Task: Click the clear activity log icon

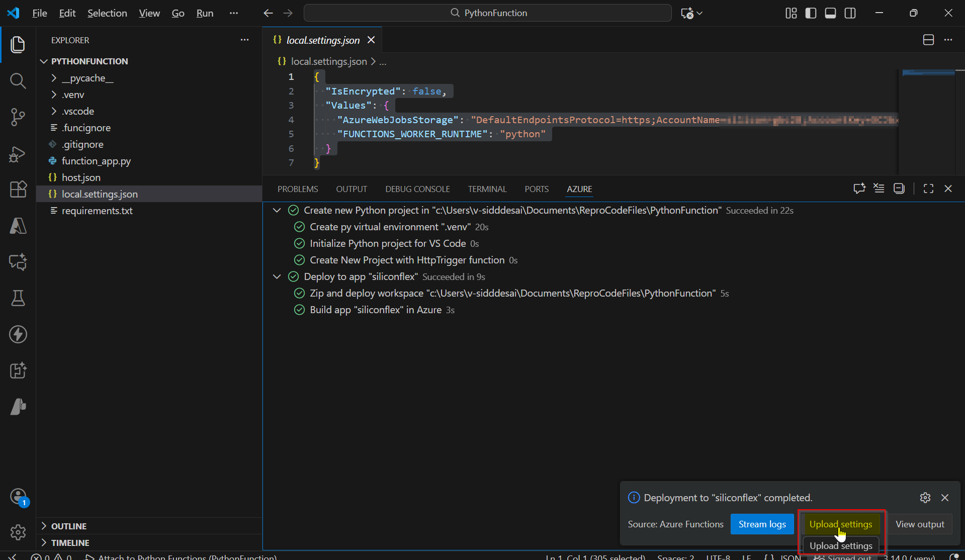Action: 879,189
